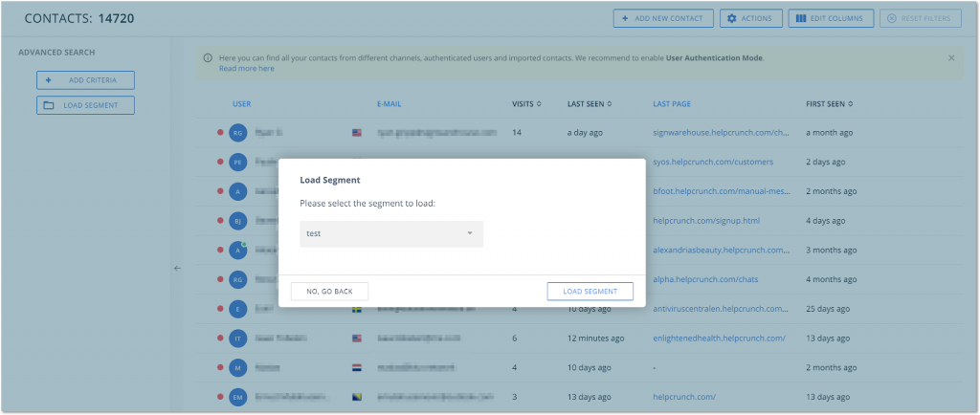
Task: Click the Contacts: 14720 heading
Action: (79, 19)
